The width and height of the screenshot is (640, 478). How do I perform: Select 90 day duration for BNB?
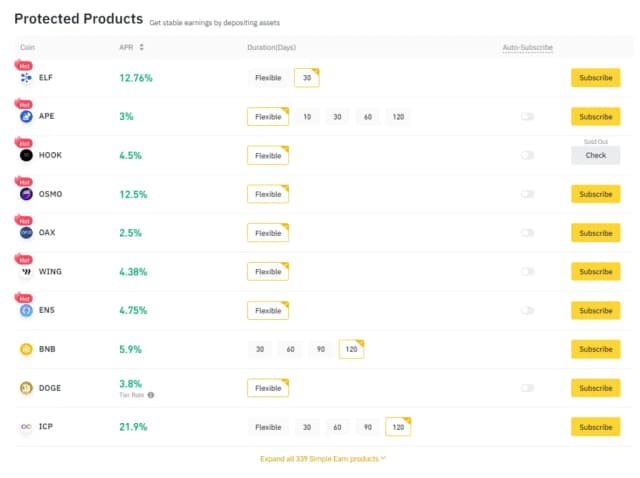pos(322,349)
